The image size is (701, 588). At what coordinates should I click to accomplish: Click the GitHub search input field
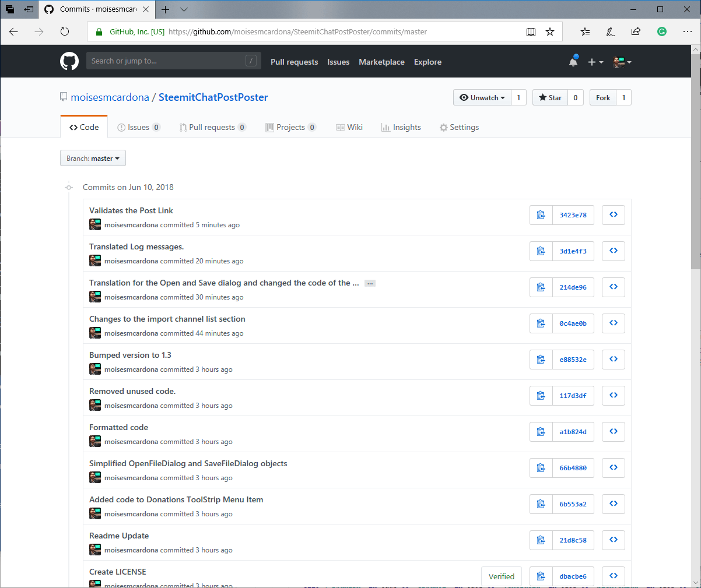(166, 61)
